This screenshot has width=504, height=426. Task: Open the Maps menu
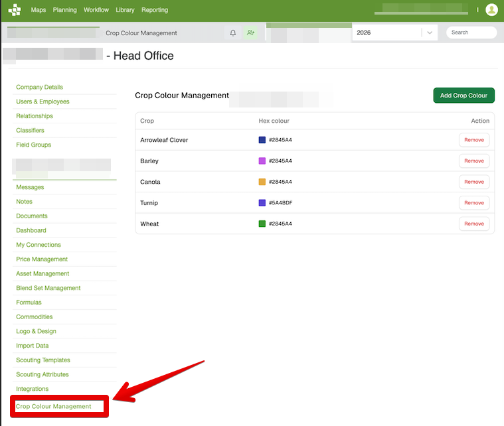tap(39, 10)
